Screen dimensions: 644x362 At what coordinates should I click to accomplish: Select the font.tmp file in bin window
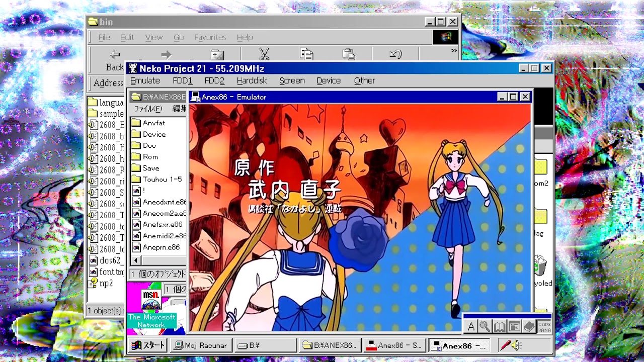[x=106, y=272]
